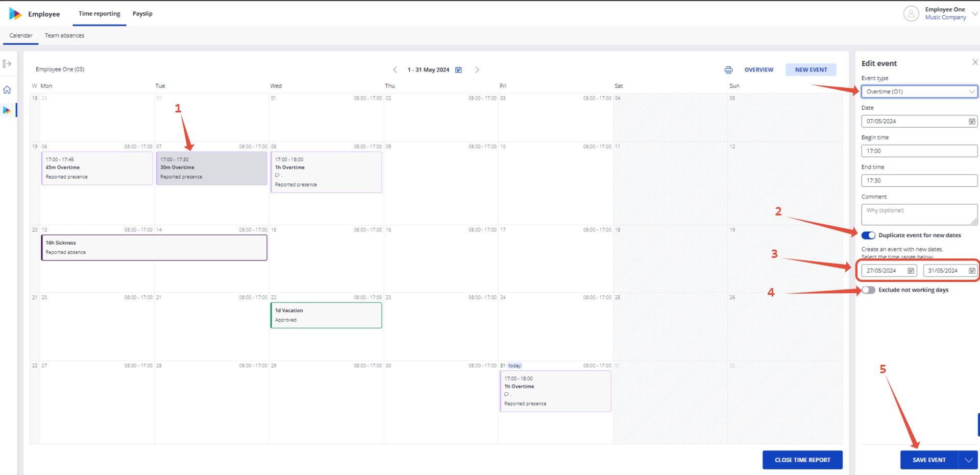Go to previous month arrow
Viewport: 980px width, 475px height.
395,69
